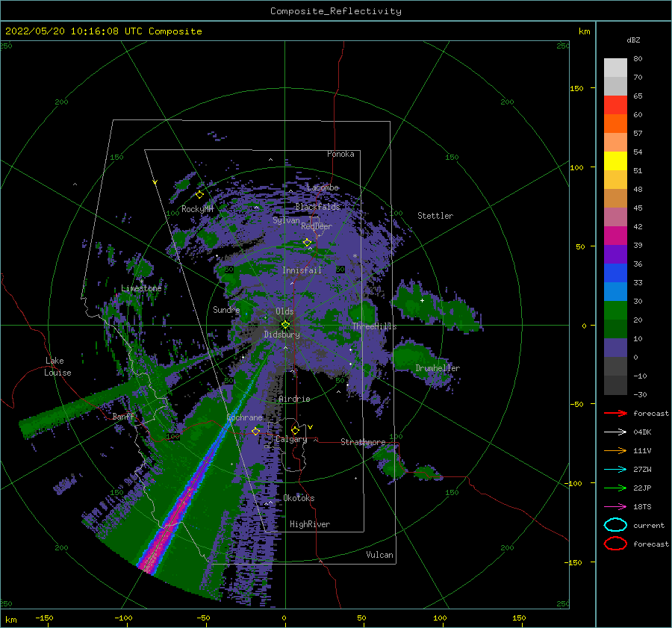Select the yellow diamond marker under Cochrane
The width and height of the screenshot is (672, 628).
pyautogui.click(x=256, y=431)
